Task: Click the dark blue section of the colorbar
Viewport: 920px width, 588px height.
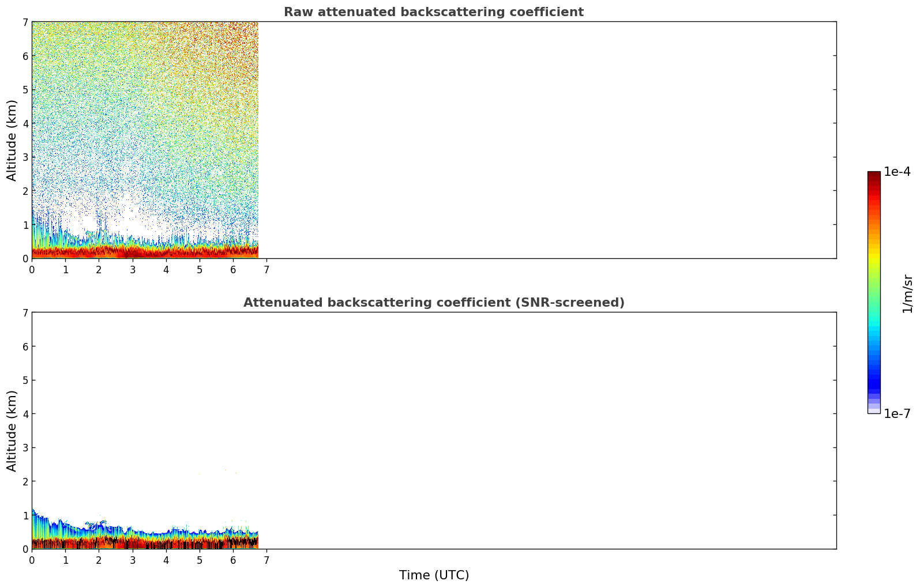Action: click(x=874, y=380)
